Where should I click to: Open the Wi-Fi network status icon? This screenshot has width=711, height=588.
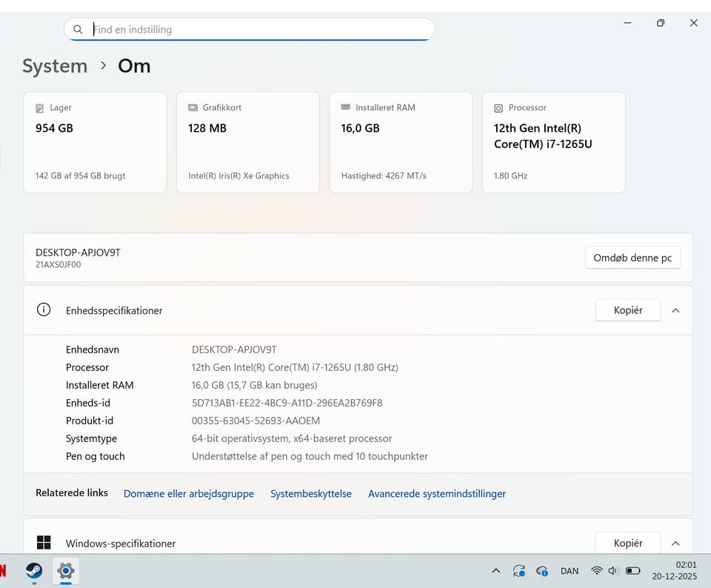(596, 571)
